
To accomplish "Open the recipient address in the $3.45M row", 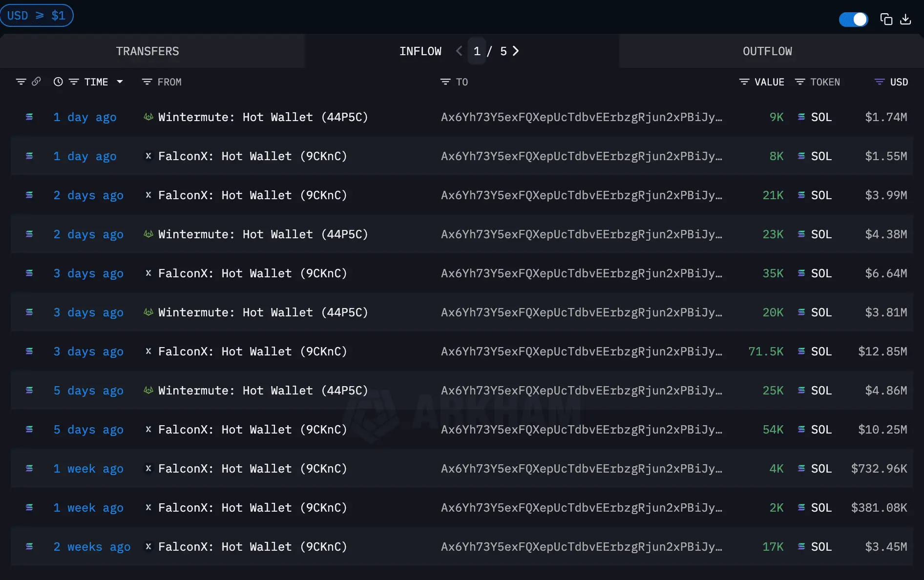I will point(582,547).
